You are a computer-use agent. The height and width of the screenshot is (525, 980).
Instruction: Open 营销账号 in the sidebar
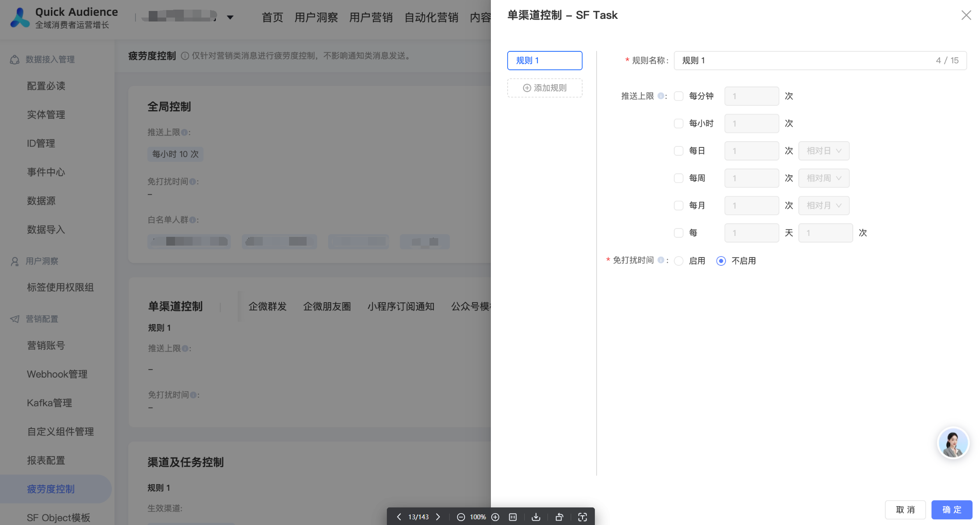coord(46,346)
